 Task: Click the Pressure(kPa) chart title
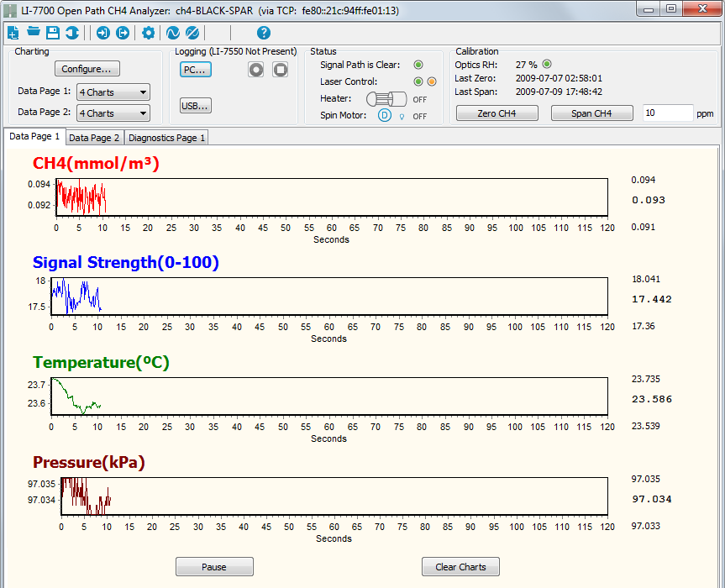click(x=89, y=462)
